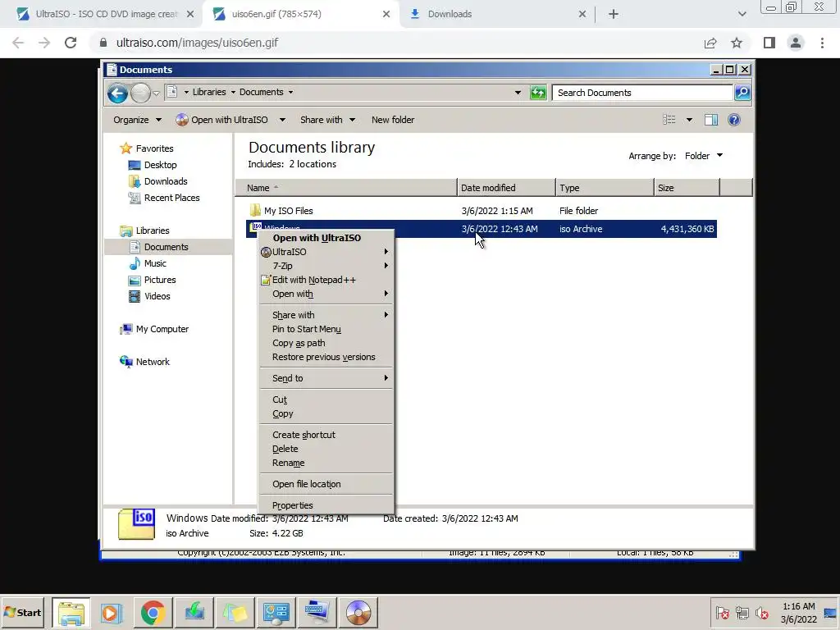Open the Share with toolbar dropdown
Screen dimensions: 840x630
tap(327, 120)
